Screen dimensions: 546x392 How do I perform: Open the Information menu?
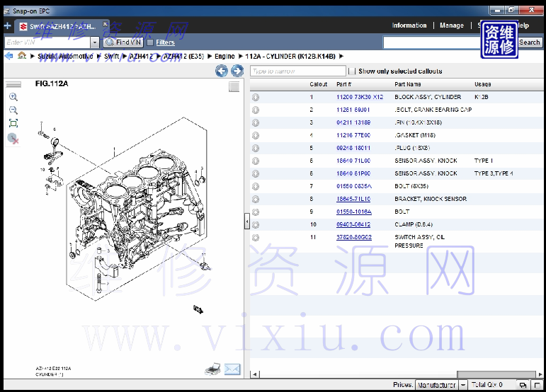coord(409,25)
